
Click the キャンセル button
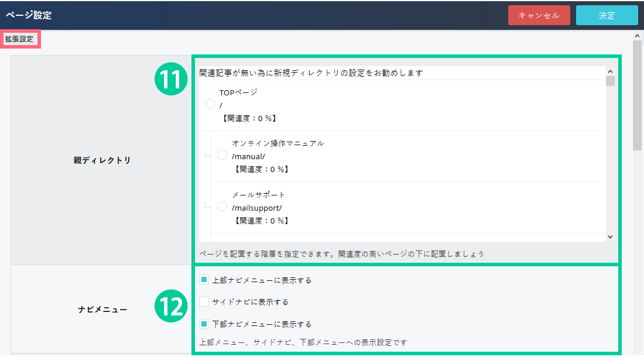tap(539, 15)
